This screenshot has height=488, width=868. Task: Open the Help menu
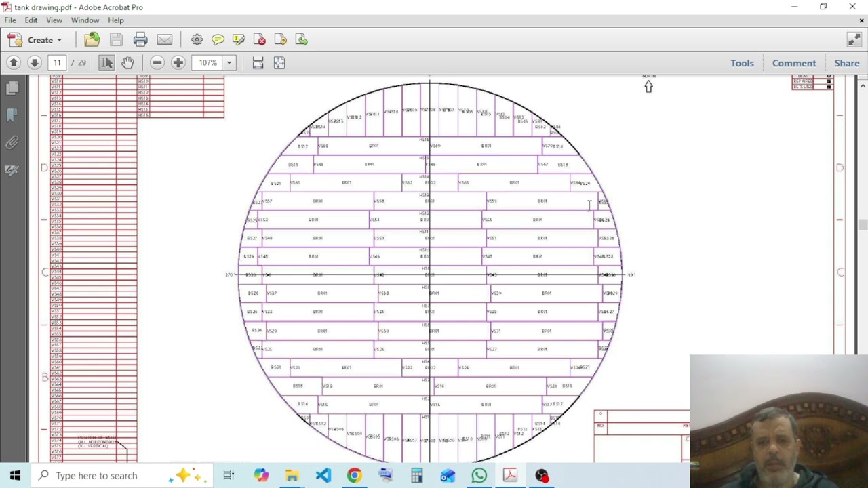pyautogui.click(x=116, y=20)
